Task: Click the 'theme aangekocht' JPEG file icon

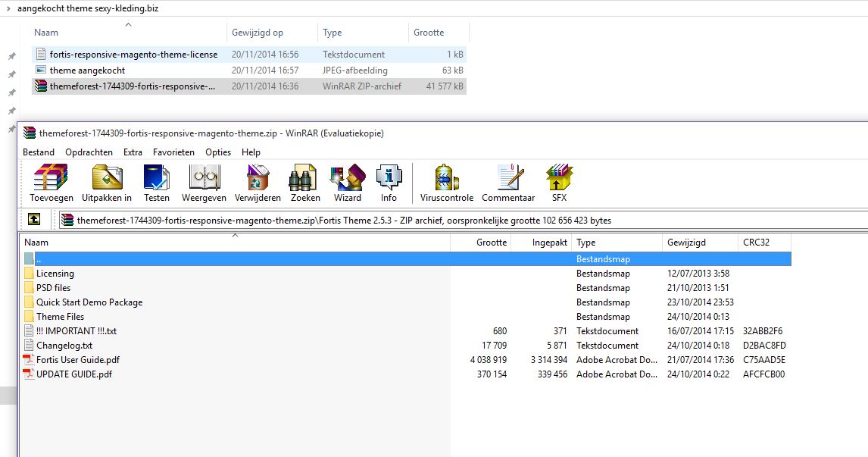Action: (40, 70)
